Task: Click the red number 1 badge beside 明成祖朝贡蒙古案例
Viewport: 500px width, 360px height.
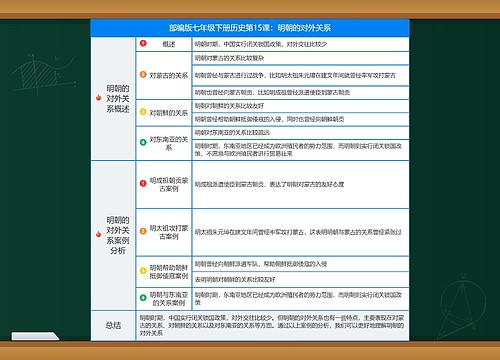Action: point(143,183)
